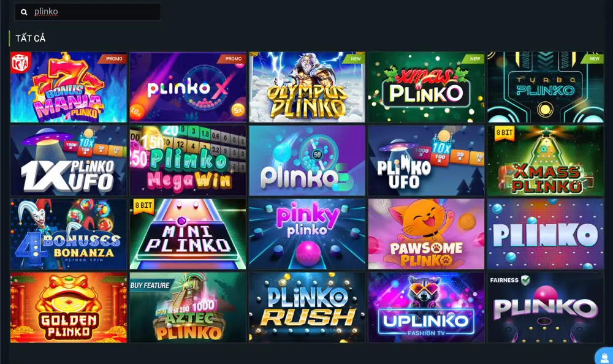Click the 8 BIT badge on Xmass Plinko
This screenshot has height=364, width=613.
(x=504, y=133)
